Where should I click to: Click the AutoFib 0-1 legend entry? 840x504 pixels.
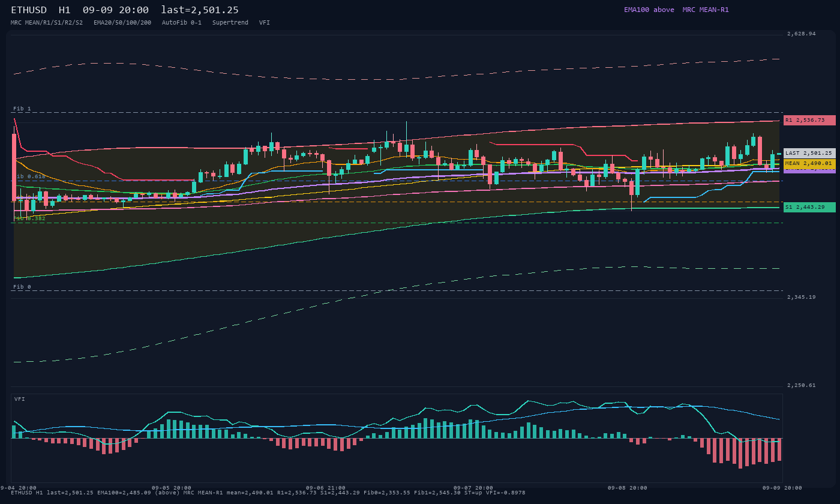182,22
